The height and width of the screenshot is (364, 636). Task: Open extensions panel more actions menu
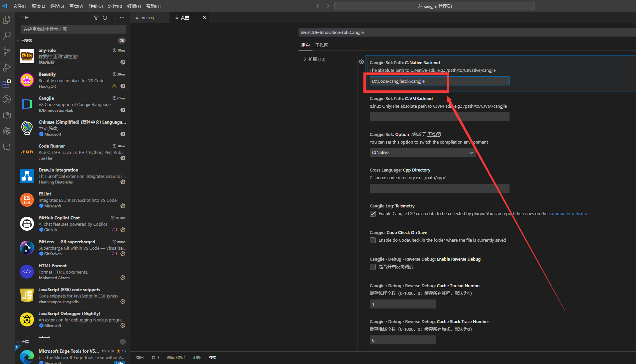[x=122, y=18]
